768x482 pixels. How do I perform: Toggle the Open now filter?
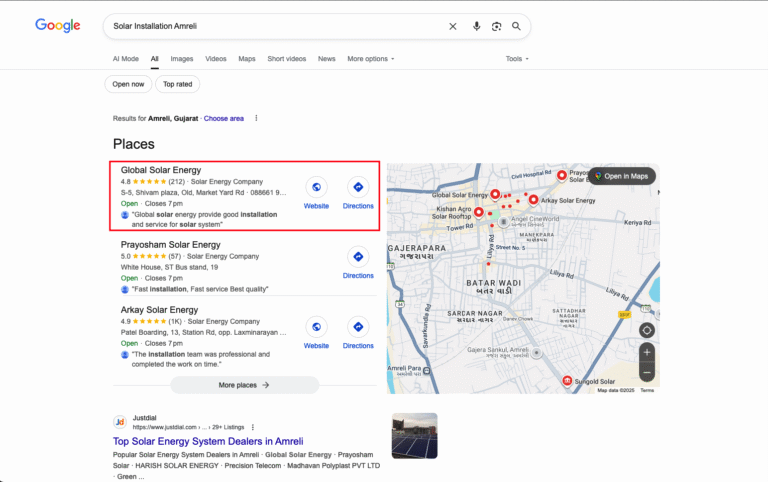pyautogui.click(x=128, y=84)
